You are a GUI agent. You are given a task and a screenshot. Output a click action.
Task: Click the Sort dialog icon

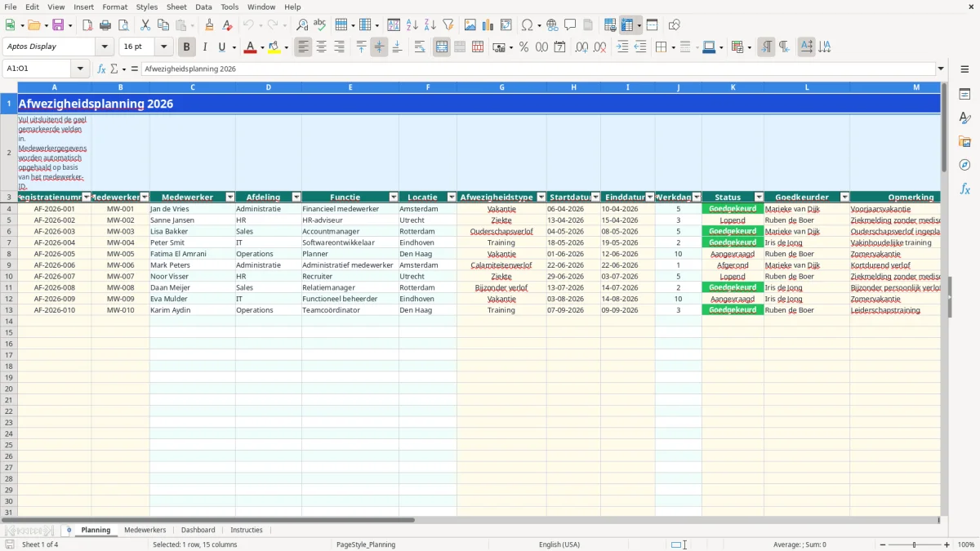tap(394, 25)
